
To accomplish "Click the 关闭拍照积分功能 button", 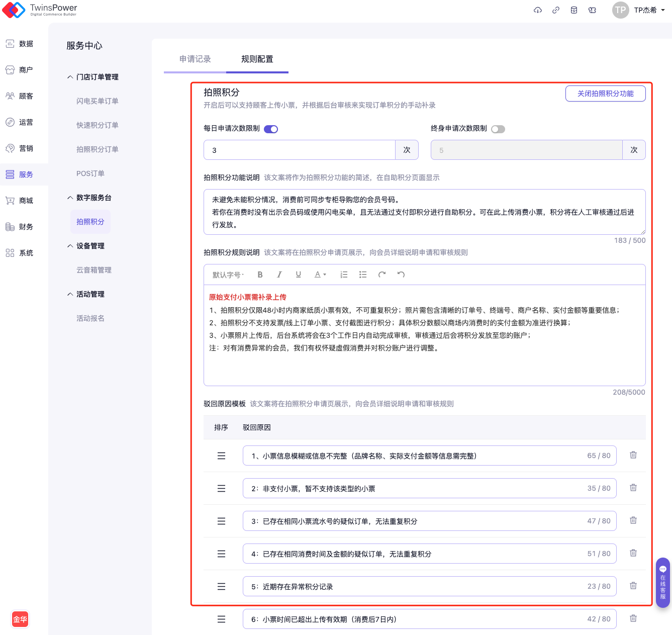I will 605,94.
